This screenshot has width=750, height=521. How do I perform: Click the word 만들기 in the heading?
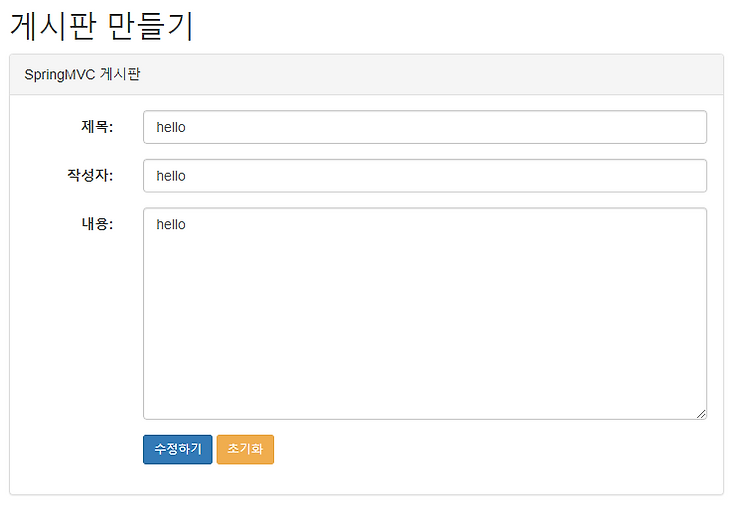[150, 26]
